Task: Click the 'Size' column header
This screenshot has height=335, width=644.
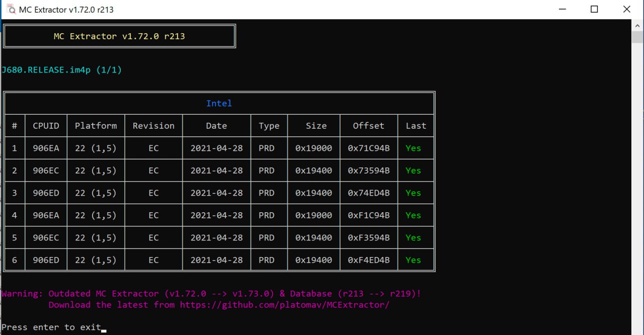Action: [316, 126]
